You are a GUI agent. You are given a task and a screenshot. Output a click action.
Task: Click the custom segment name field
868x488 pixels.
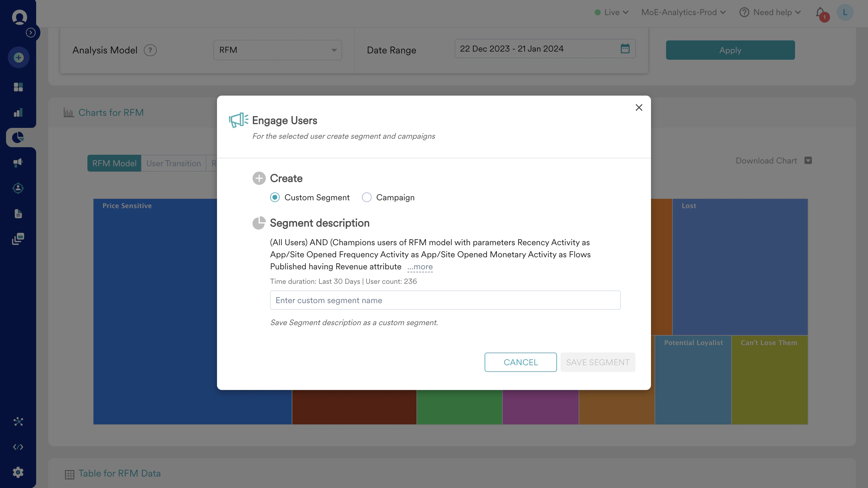pyautogui.click(x=445, y=300)
